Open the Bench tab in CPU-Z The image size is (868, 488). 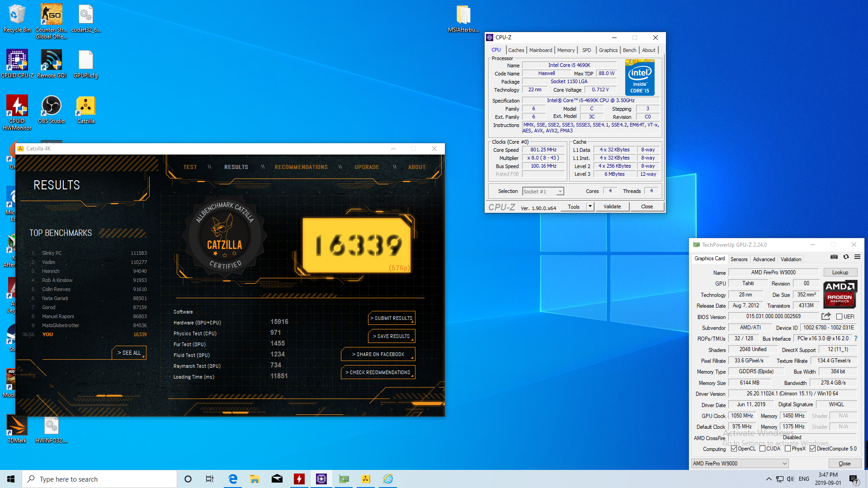click(x=629, y=50)
